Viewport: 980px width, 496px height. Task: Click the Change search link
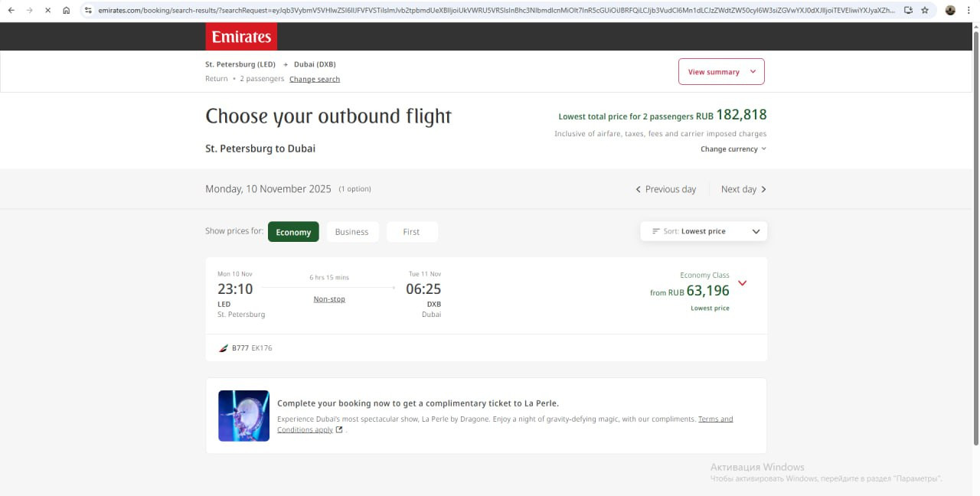314,79
